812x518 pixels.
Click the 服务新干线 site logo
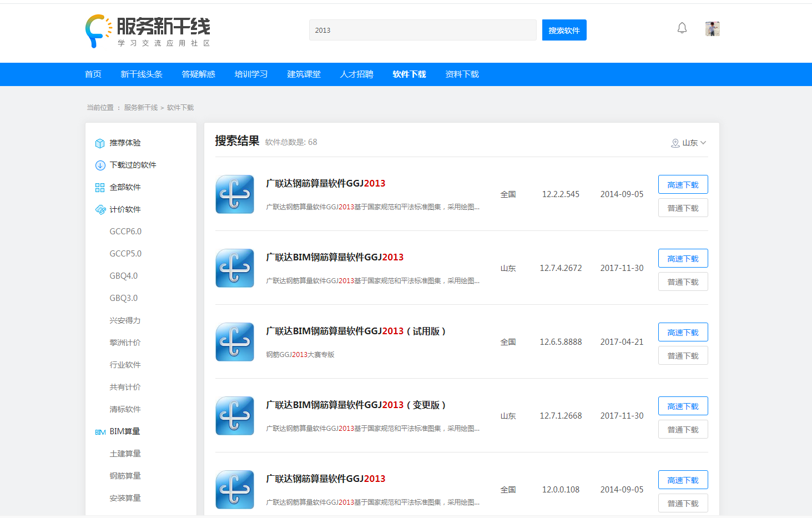pos(148,31)
